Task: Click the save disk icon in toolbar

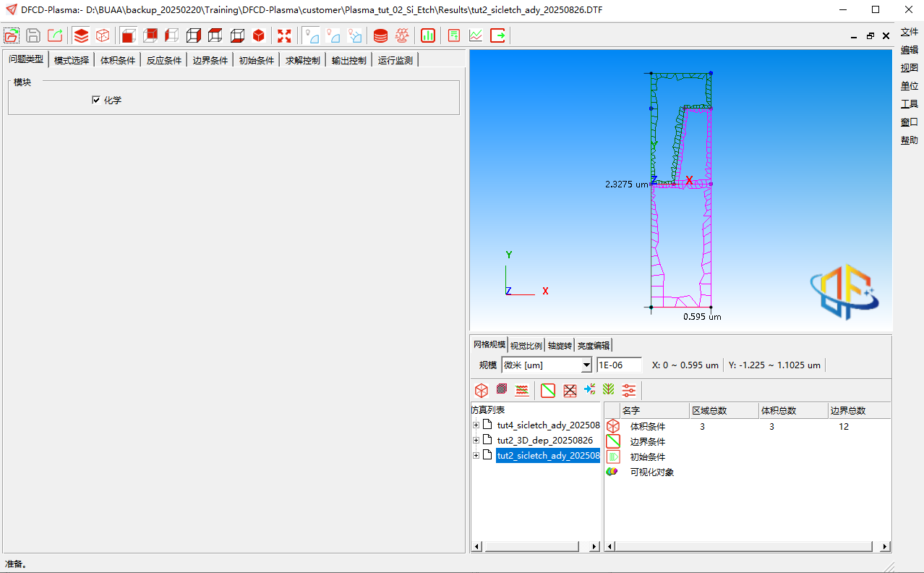Action: (x=33, y=35)
